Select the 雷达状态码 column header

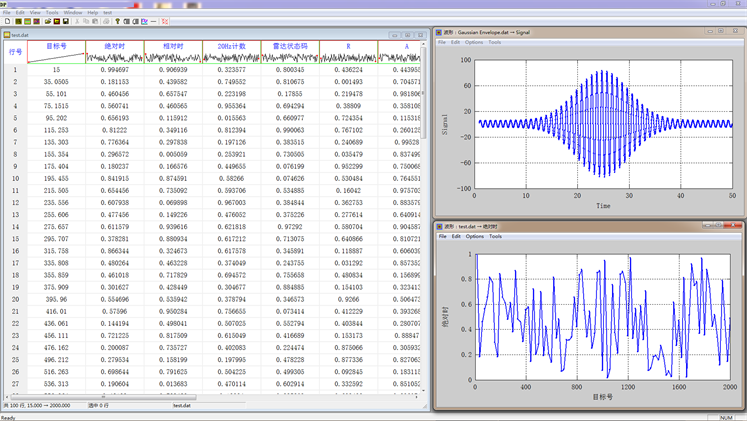tap(290, 46)
